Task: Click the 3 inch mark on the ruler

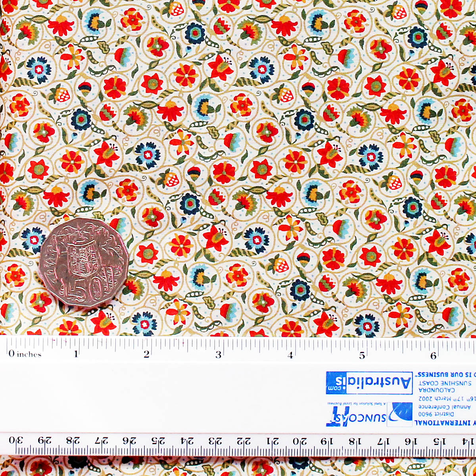Action: [218, 354]
